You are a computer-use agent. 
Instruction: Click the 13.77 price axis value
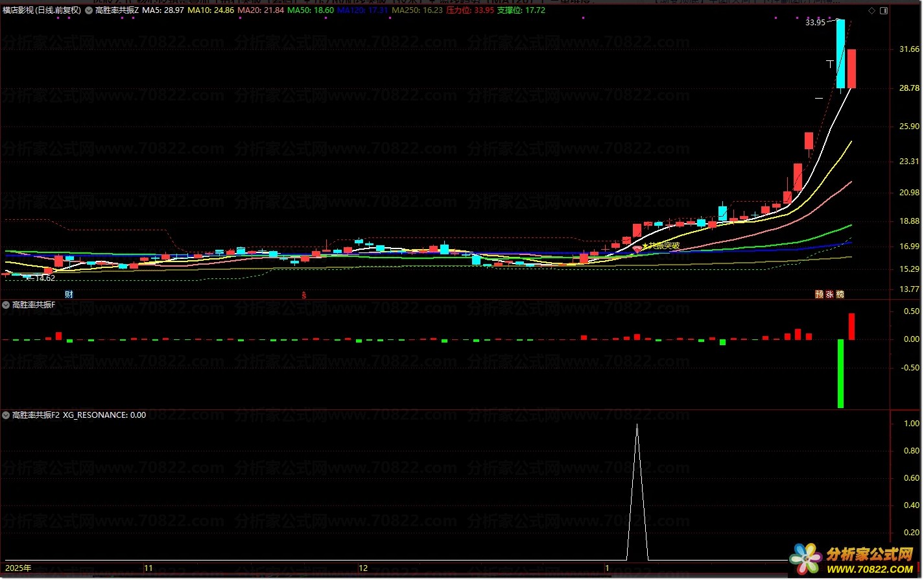click(910, 289)
